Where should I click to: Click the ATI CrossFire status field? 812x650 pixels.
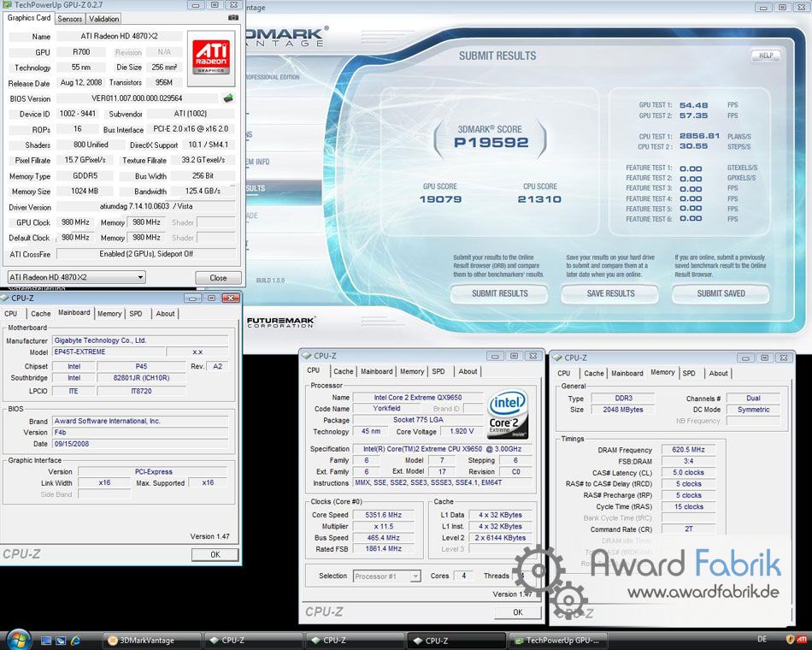click(x=146, y=254)
